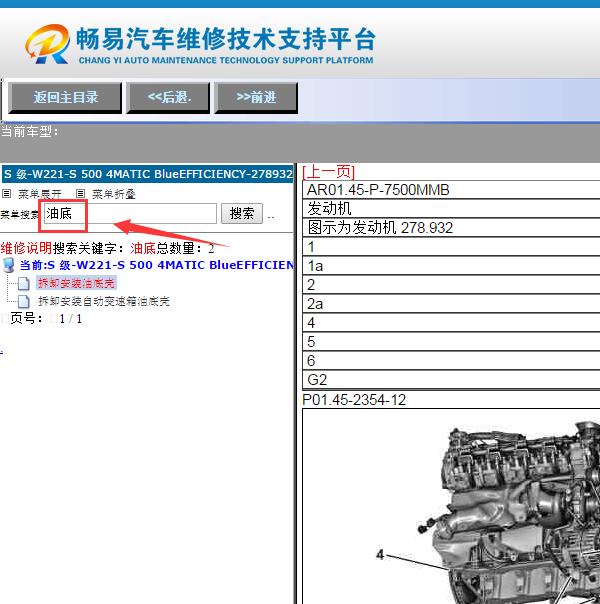Select table row labeled 5
The width and height of the screenshot is (600, 604).
coord(451,342)
